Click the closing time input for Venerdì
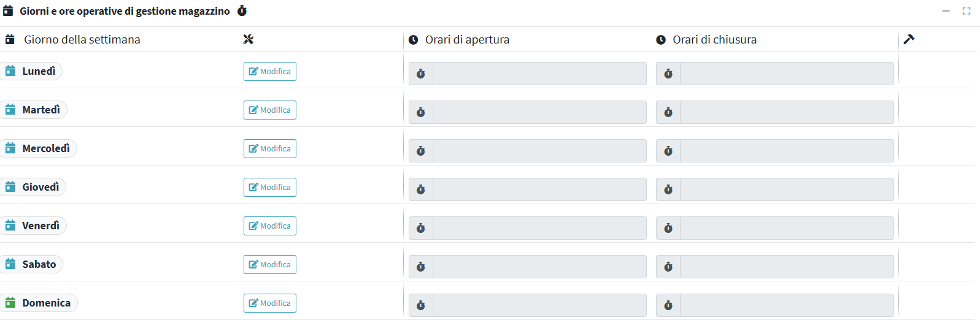 click(x=786, y=228)
